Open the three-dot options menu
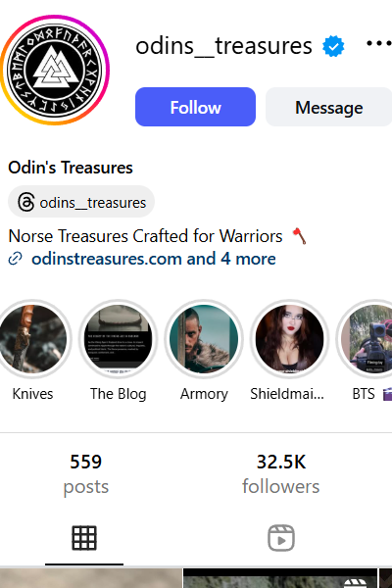This screenshot has height=588, width=392. point(379,43)
